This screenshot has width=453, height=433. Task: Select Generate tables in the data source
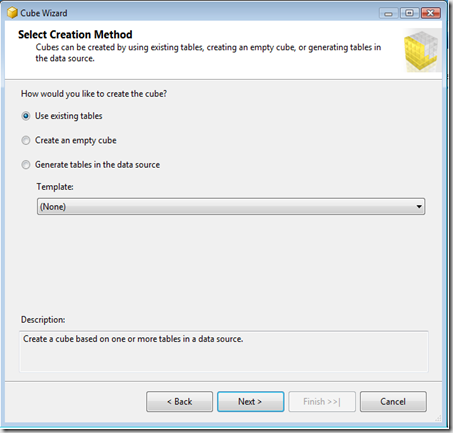coord(26,165)
